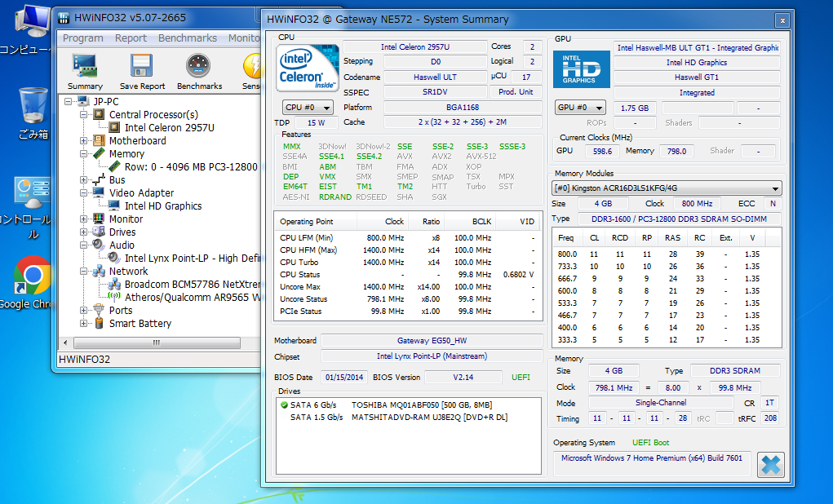The image size is (833, 504).
Task: Click the Ports tree icon
Action: 99,310
